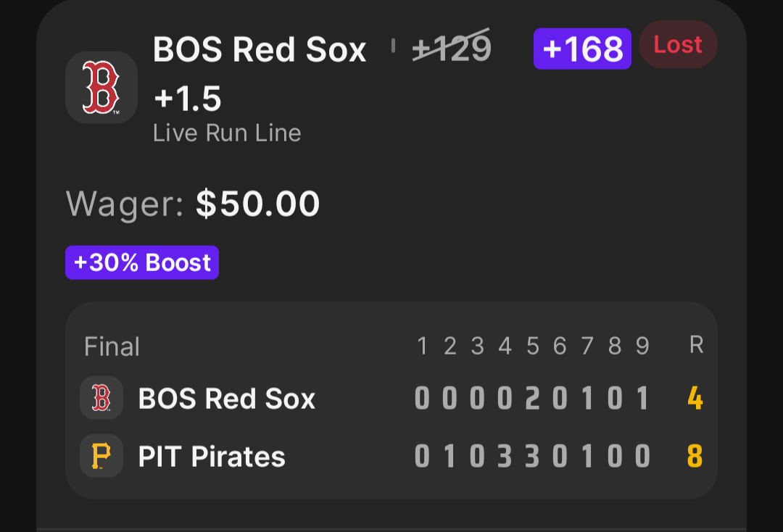The height and width of the screenshot is (532, 783).
Task: Tap the red Lost status badge
Action: pos(678,44)
